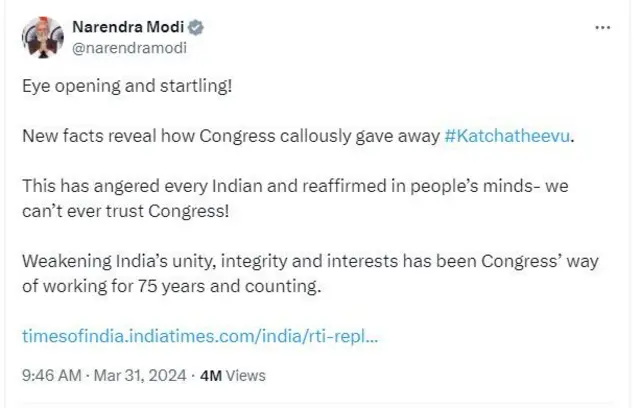Open Narendra Modi's profile picture

click(x=40, y=37)
